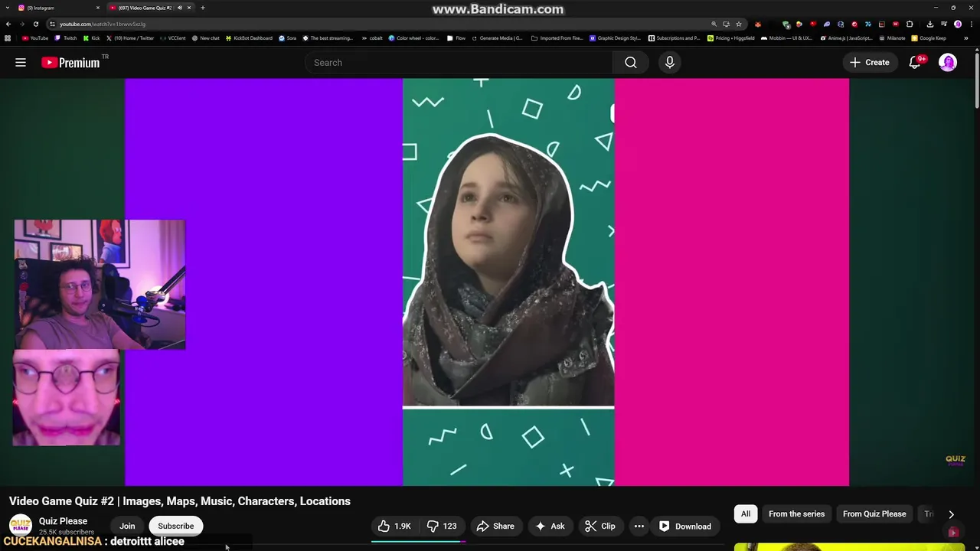Switch to the Video Game Quiz #2 tab
The height and width of the screenshot is (551, 980).
145,8
